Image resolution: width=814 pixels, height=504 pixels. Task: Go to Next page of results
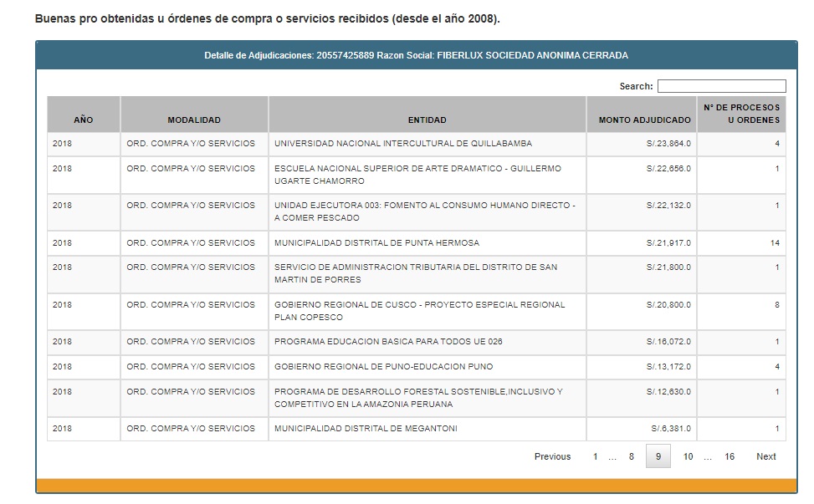point(765,456)
